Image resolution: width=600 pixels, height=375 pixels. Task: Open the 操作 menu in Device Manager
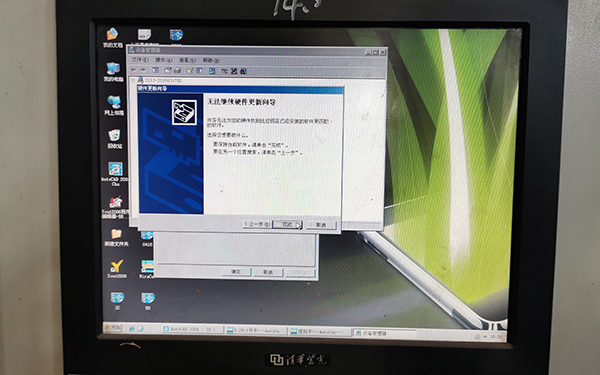point(164,60)
